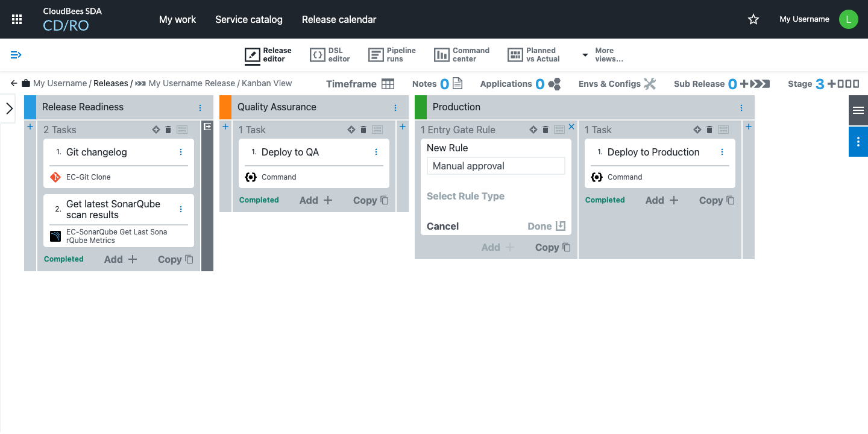
Task: Open the Timeframe table icon
Action: (x=388, y=84)
